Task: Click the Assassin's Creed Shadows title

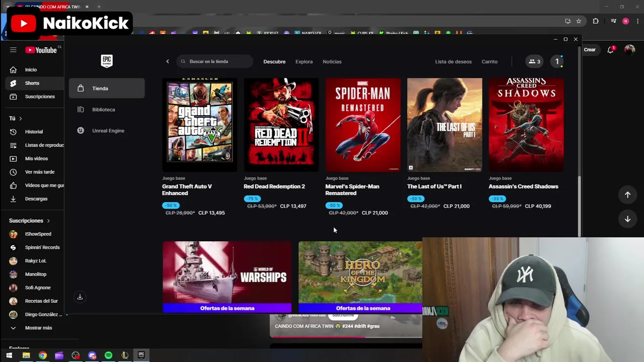Action: coord(523,187)
